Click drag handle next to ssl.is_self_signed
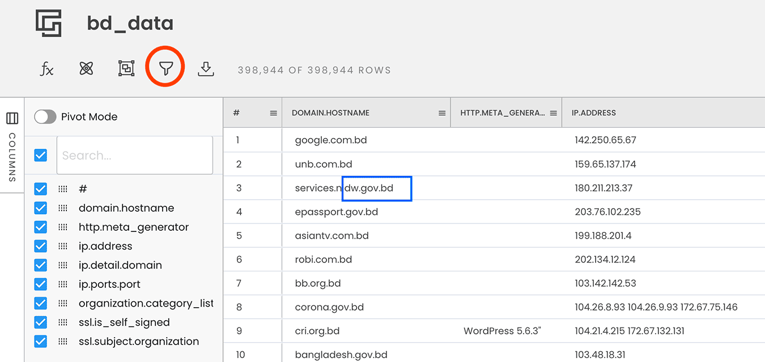Image resolution: width=765 pixels, height=362 pixels. pyautogui.click(x=62, y=322)
